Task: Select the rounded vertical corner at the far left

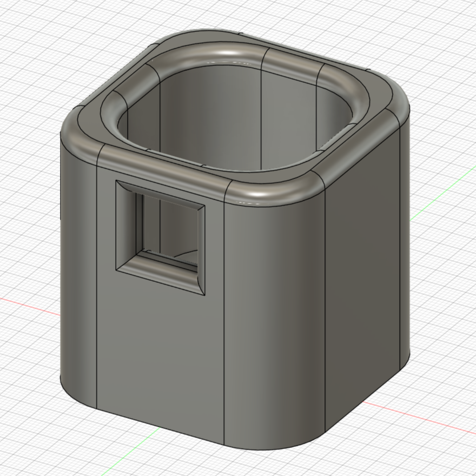Action: tap(78, 273)
